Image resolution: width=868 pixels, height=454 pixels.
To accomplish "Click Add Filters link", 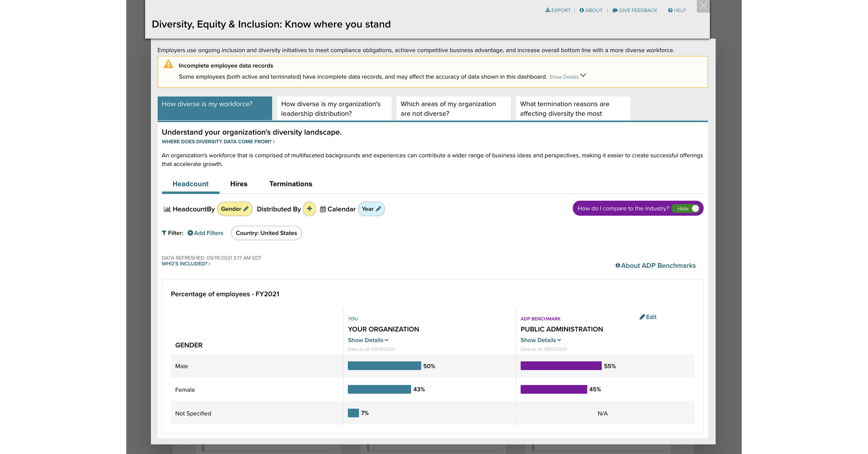I will click(206, 233).
